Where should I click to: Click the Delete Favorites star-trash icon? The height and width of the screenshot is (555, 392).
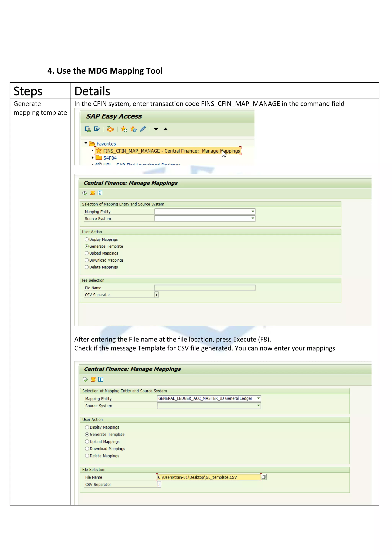point(133,129)
